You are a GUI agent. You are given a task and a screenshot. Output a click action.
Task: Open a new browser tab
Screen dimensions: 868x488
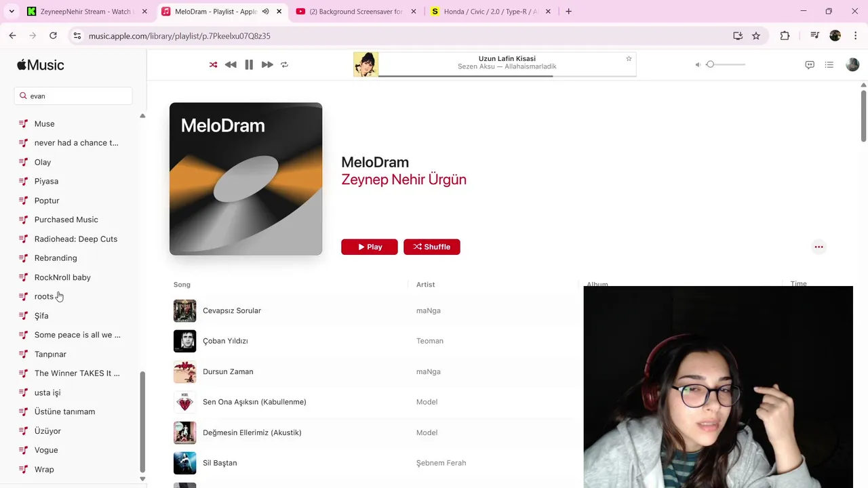pos(568,12)
